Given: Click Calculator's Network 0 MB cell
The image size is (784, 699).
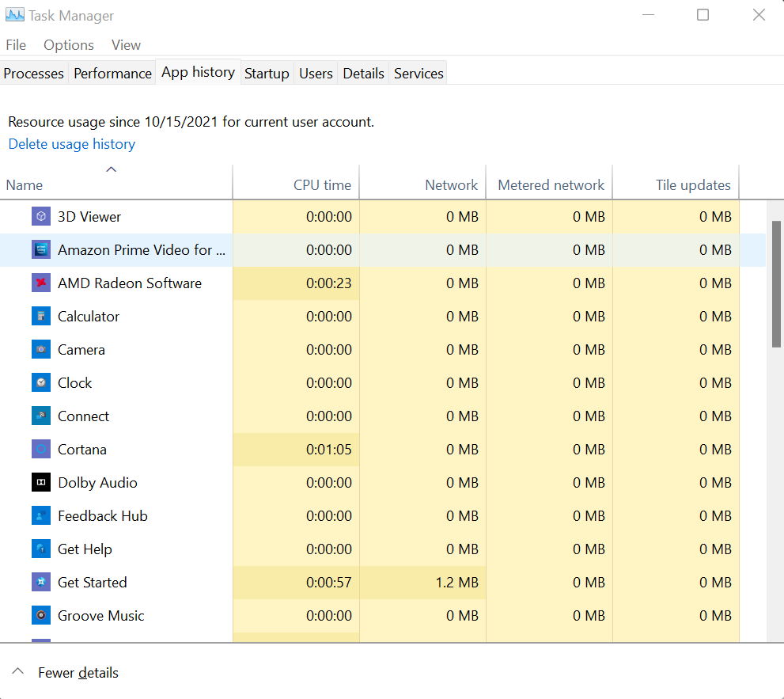Looking at the screenshot, I should click(422, 316).
